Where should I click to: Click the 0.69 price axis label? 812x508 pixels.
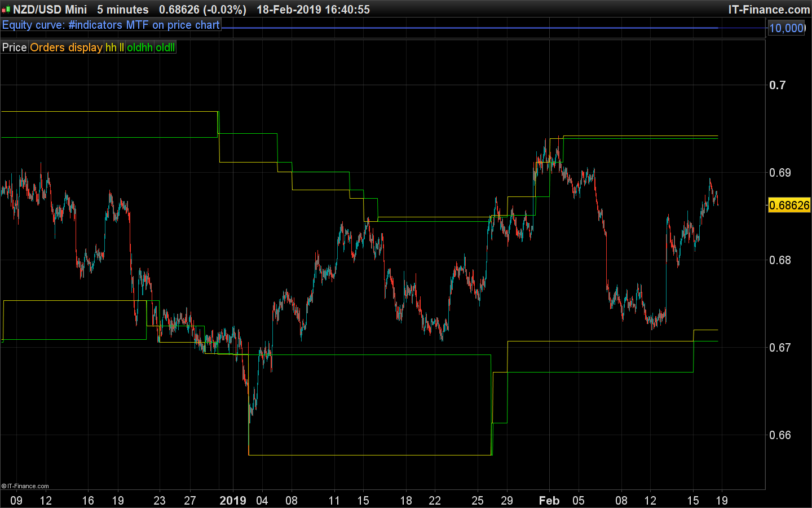tap(780, 173)
